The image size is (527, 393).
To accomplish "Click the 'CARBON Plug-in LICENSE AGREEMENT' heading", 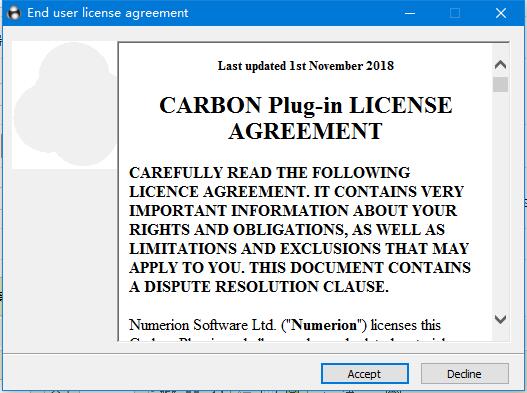I will [x=306, y=118].
